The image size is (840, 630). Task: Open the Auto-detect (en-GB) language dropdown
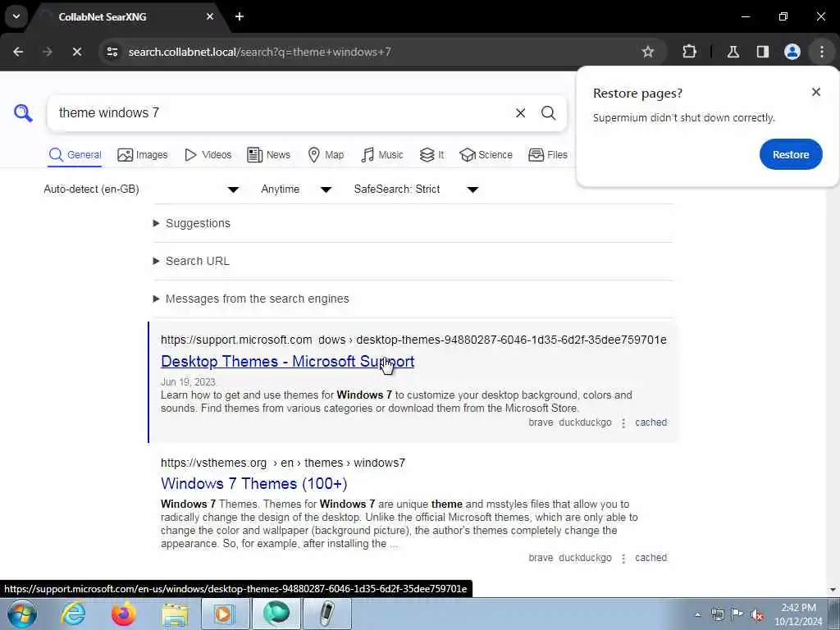141,189
